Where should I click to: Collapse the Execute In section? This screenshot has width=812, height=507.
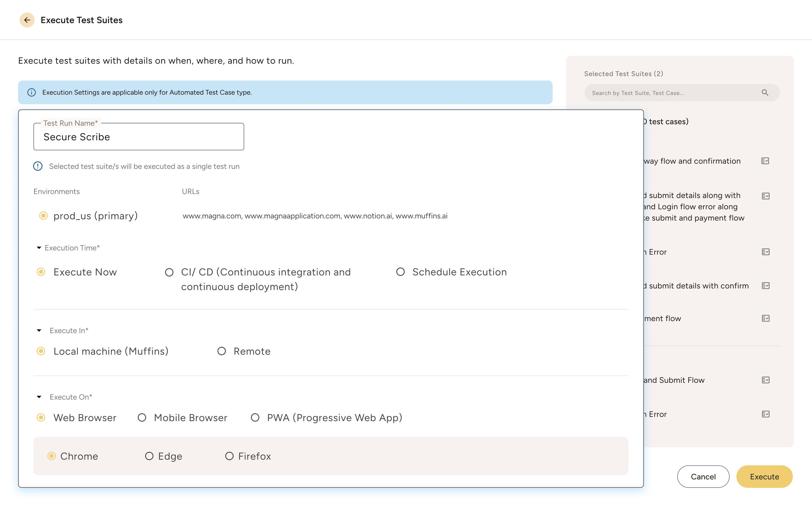39,330
